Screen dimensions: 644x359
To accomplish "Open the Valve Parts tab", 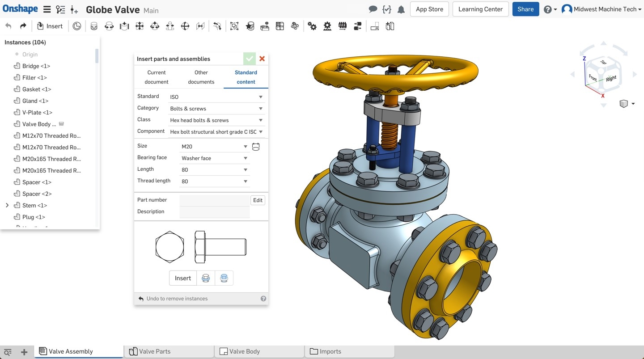I will [x=169, y=351].
